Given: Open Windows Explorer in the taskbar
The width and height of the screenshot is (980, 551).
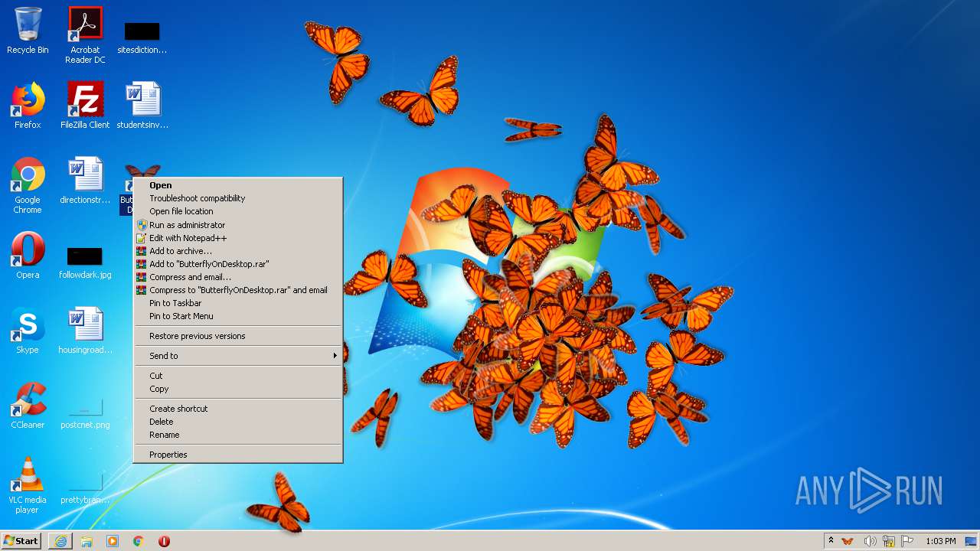Looking at the screenshot, I should coord(87,541).
